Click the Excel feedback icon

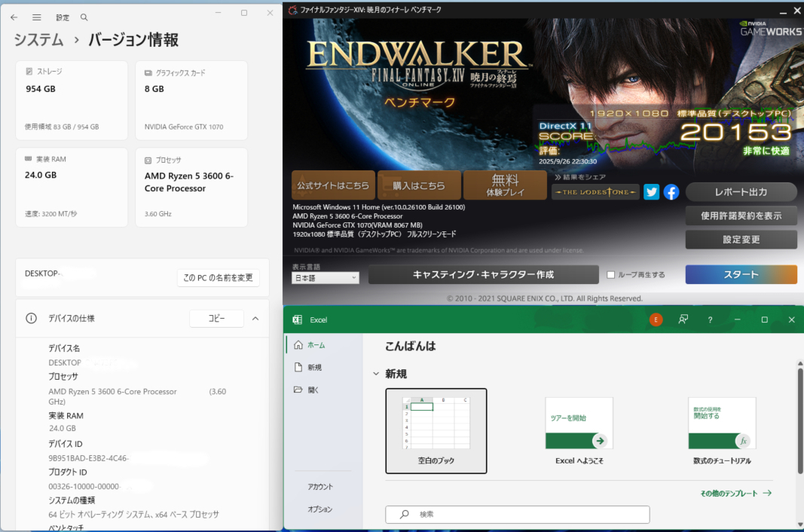(x=683, y=320)
